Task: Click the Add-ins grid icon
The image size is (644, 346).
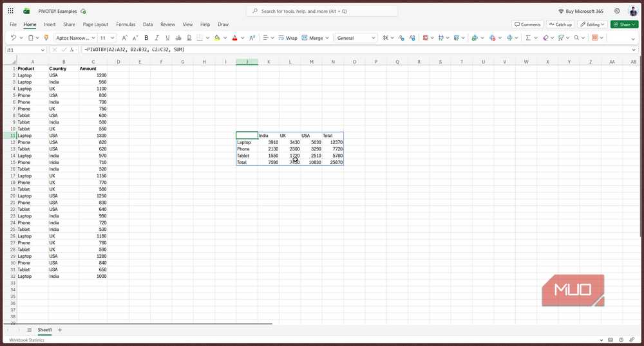Action: pyautogui.click(x=594, y=38)
